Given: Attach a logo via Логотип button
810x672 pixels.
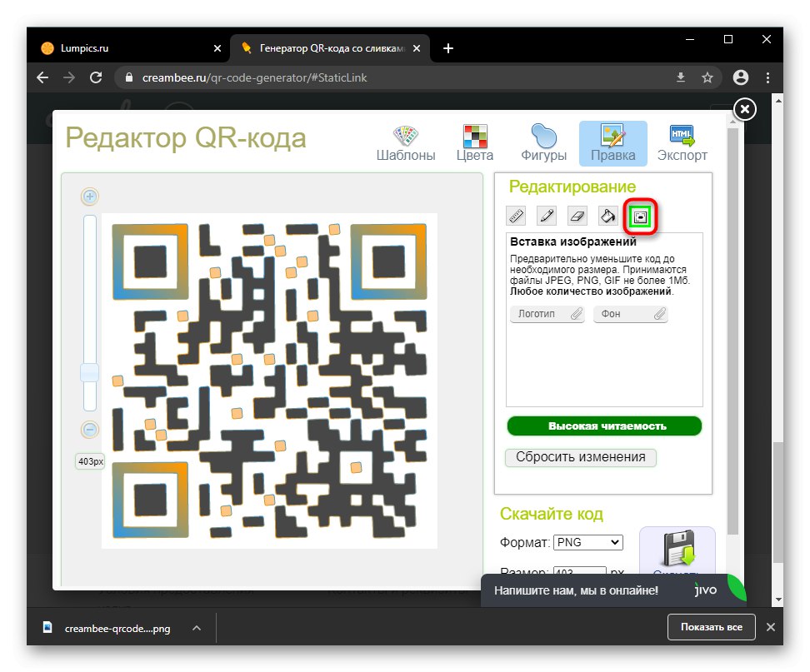Looking at the screenshot, I should click(547, 314).
